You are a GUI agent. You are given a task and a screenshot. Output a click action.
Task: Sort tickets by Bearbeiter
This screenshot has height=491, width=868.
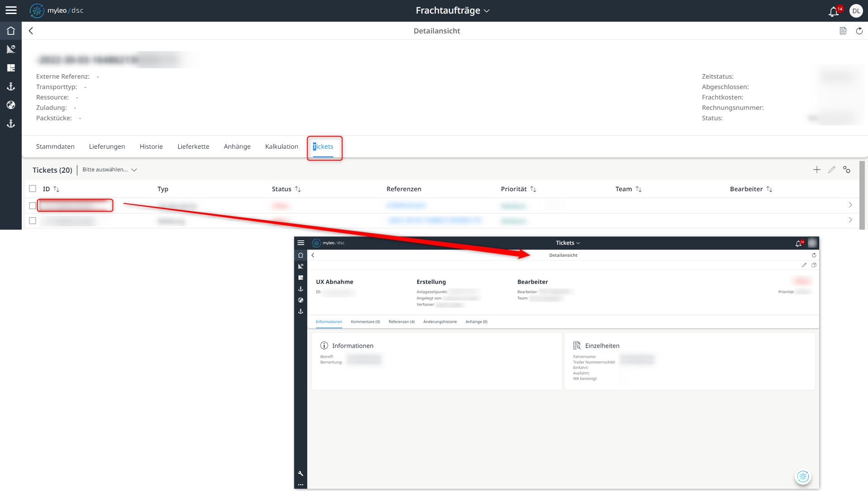click(769, 189)
